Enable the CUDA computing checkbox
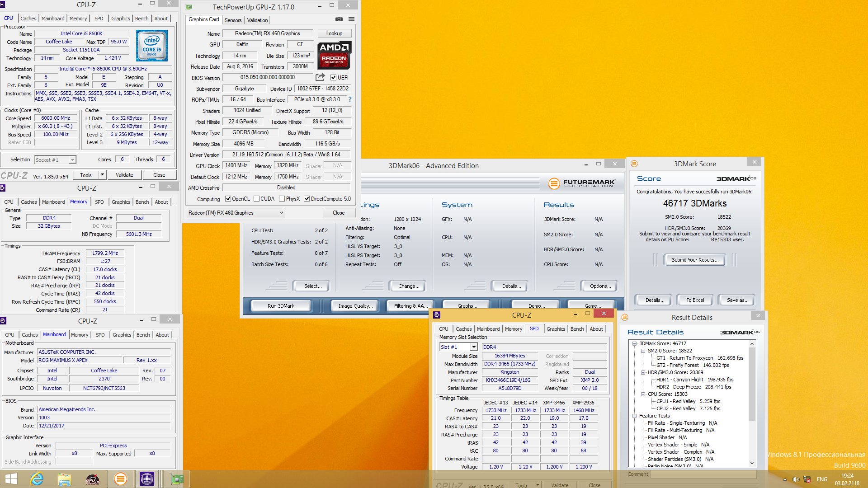This screenshot has height=488, width=868. pos(256,199)
